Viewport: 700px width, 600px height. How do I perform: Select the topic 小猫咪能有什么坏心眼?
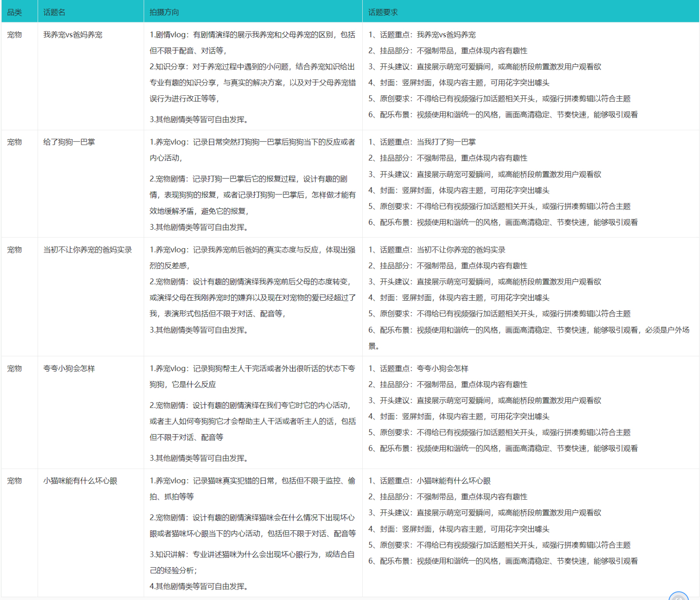81,480
